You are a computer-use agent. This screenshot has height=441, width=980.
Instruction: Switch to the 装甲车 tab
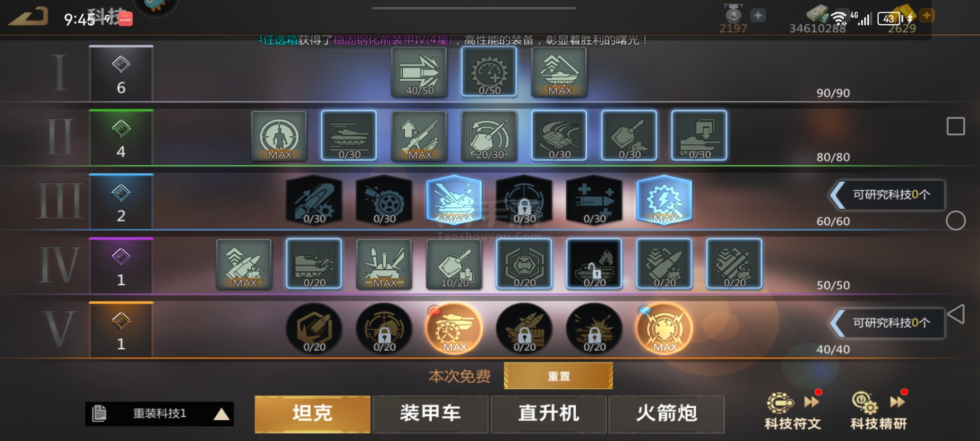pos(430,414)
